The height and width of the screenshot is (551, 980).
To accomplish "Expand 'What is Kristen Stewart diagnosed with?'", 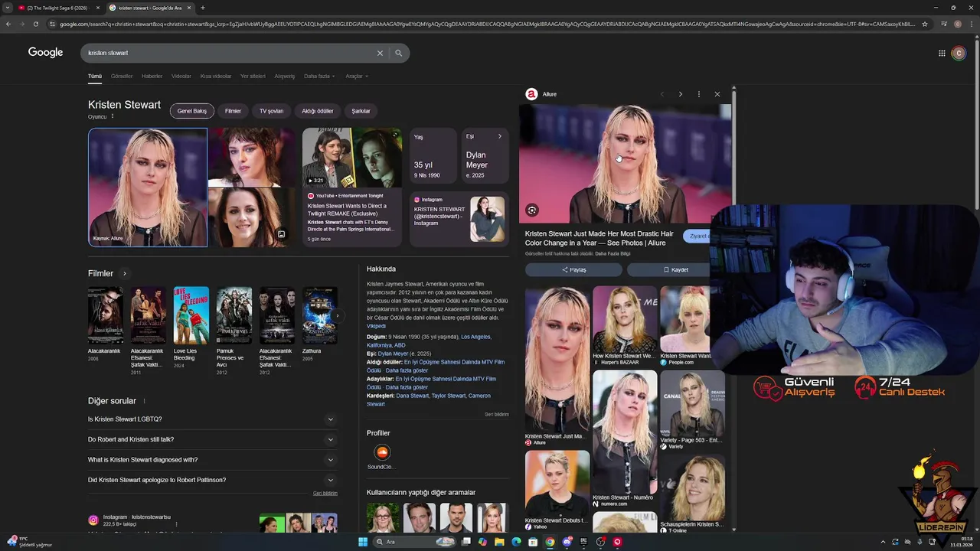I will 212,460.
